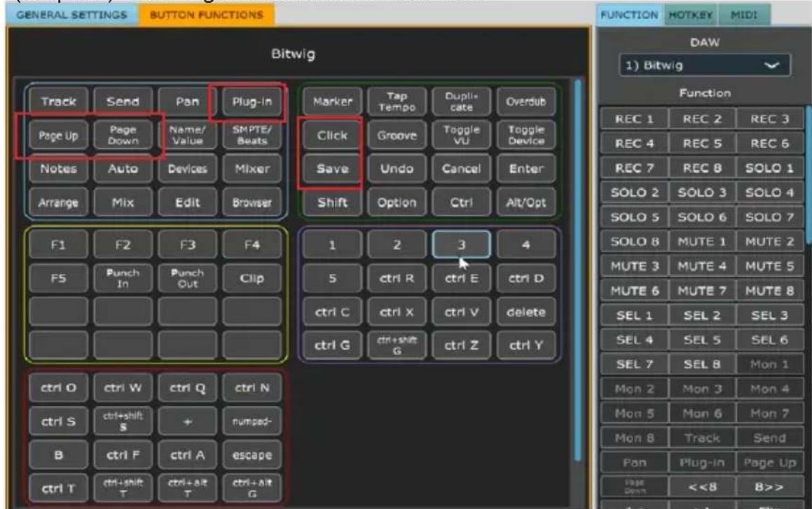812x509 pixels.
Task: Click the Clip button
Action: pos(252,278)
